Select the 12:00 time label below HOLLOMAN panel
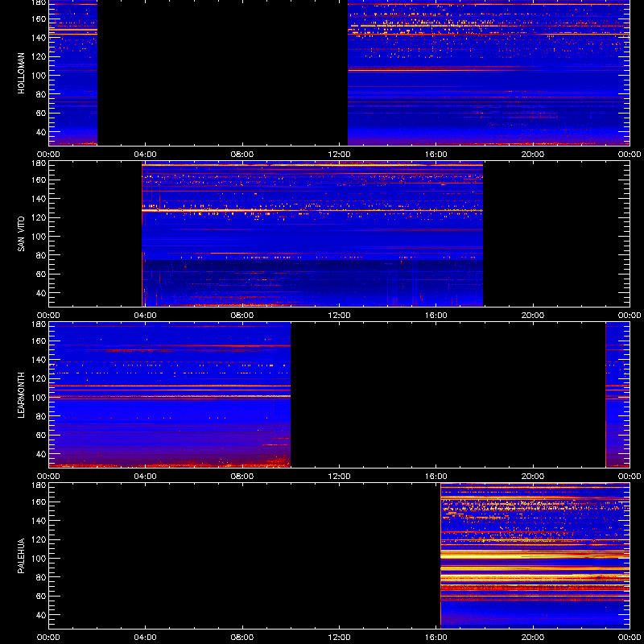Image resolution: width=644 pixels, height=644 pixels. point(339,155)
